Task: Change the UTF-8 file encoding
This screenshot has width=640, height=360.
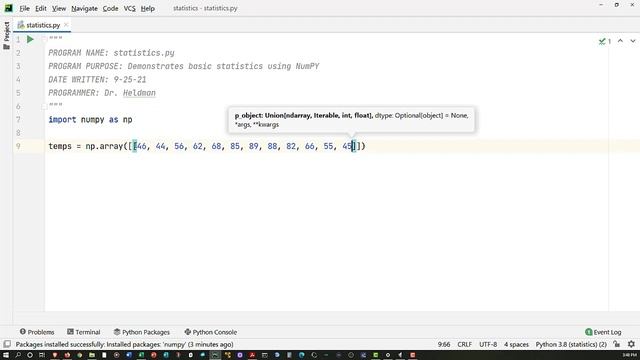Action: pyautogui.click(x=488, y=344)
